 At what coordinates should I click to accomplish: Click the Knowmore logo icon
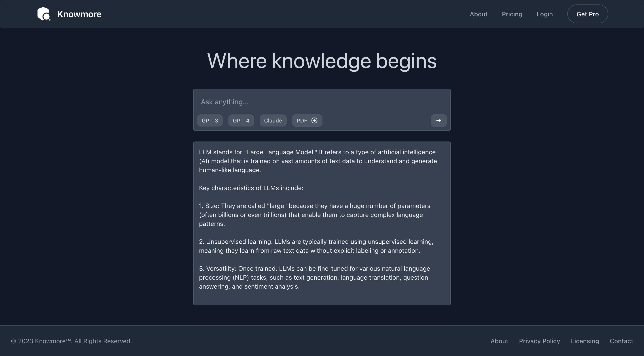pos(44,14)
